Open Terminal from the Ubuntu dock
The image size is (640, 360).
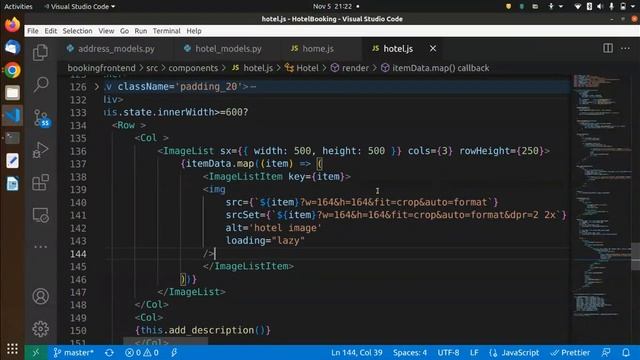(12, 138)
